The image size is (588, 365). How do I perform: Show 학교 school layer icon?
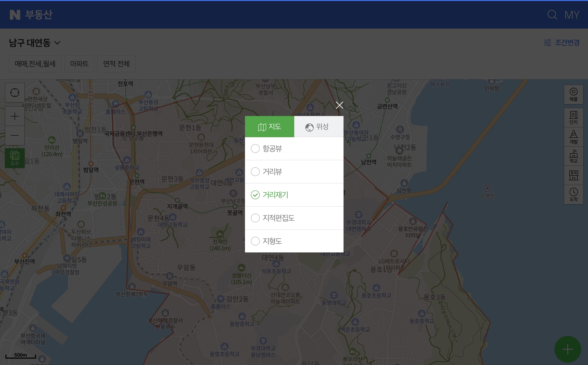(x=573, y=156)
